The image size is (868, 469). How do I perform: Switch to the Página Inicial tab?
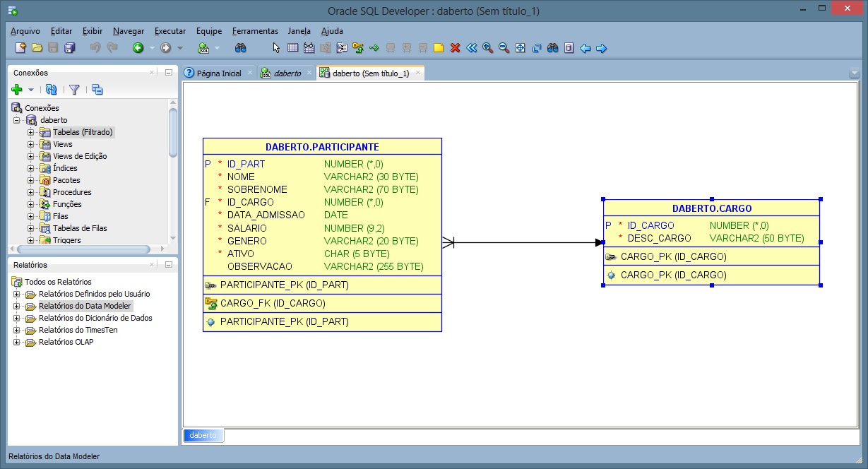[x=218, y=73]
